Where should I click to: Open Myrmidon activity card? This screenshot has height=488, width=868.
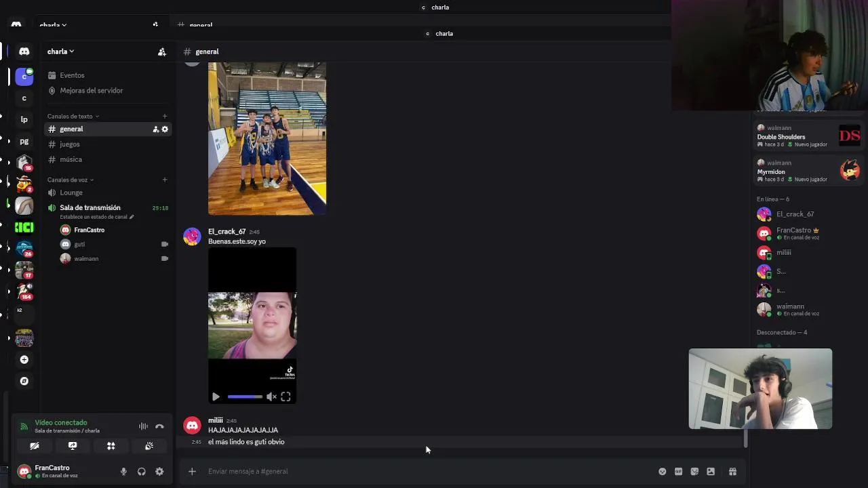coord(808,170)
